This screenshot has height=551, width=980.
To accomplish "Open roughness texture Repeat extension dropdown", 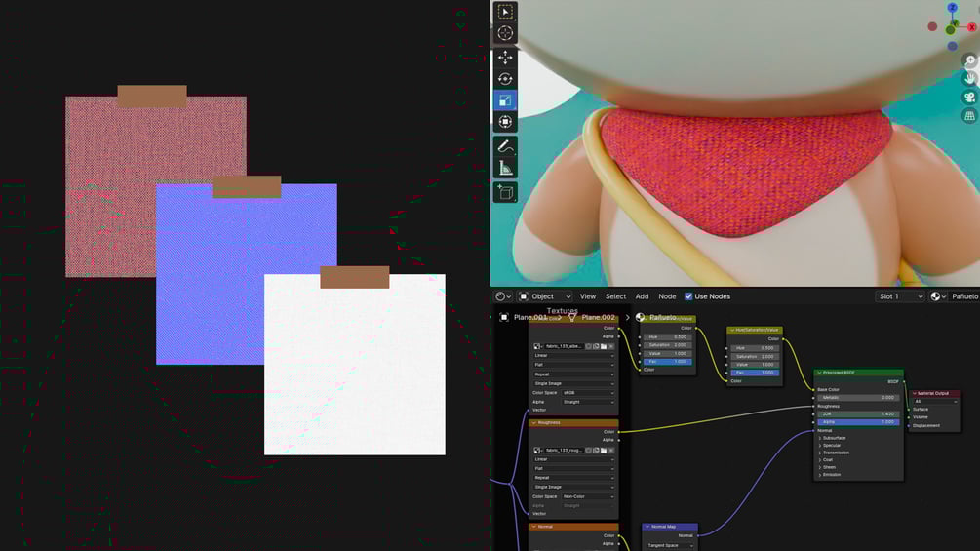I will 573,478.
